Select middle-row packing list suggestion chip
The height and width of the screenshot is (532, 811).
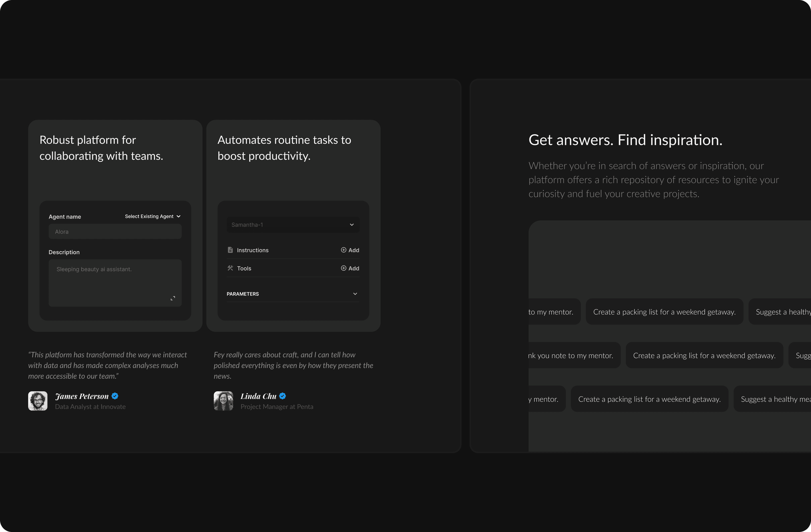point(704,356)
